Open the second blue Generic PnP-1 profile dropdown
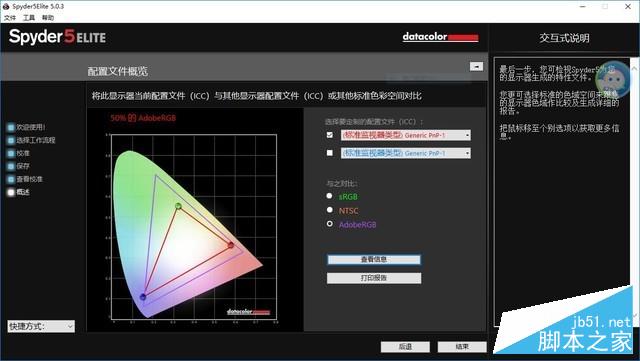Screen dimensions: 640x361 coord(406,153)
